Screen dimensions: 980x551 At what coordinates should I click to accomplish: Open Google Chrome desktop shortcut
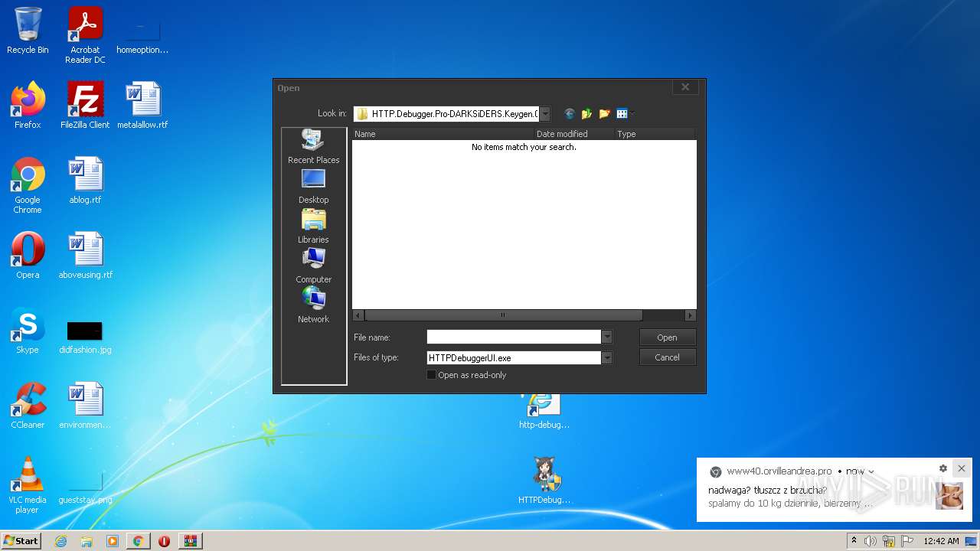[x=28, y=185]
